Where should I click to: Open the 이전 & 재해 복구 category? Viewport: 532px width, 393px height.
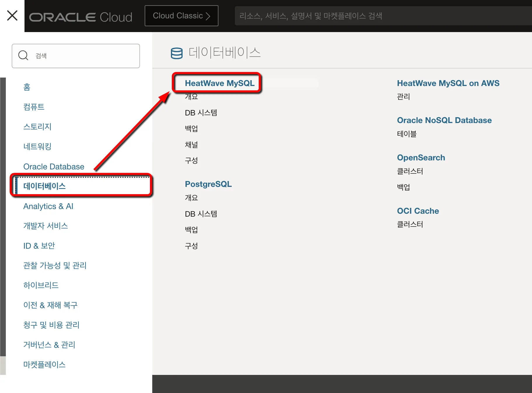click(x=50, y=305)
